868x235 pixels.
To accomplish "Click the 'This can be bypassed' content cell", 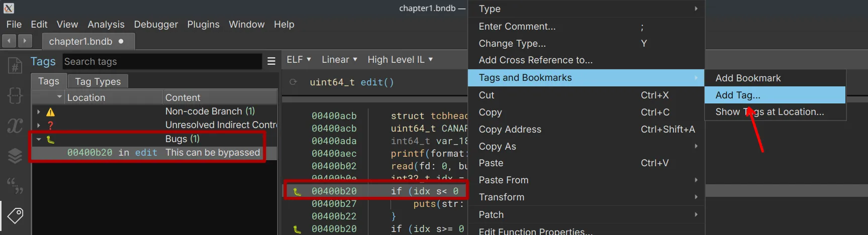I will point(213,153).
